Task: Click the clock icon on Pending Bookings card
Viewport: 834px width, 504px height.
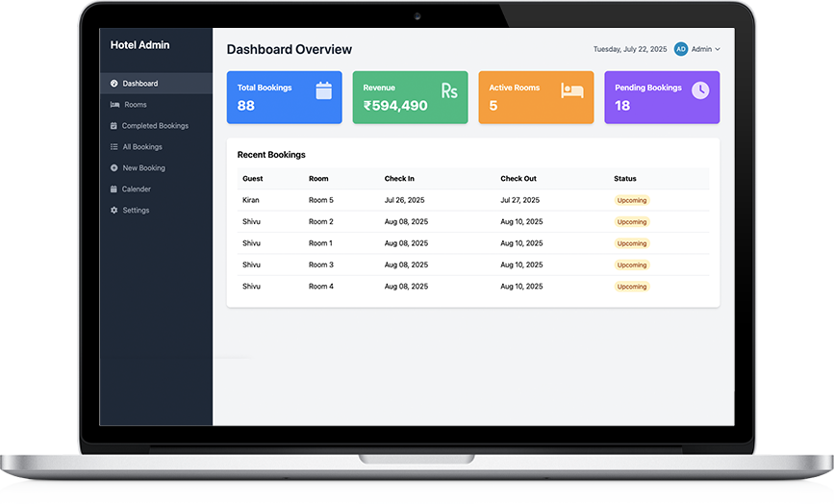Action: [700, 89]
